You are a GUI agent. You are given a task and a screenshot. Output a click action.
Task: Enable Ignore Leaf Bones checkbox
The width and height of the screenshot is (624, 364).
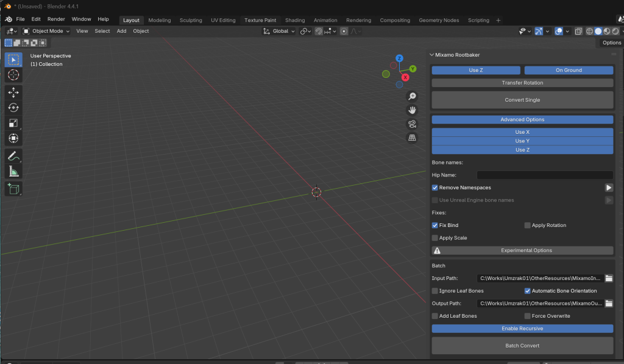pos(434,291)
